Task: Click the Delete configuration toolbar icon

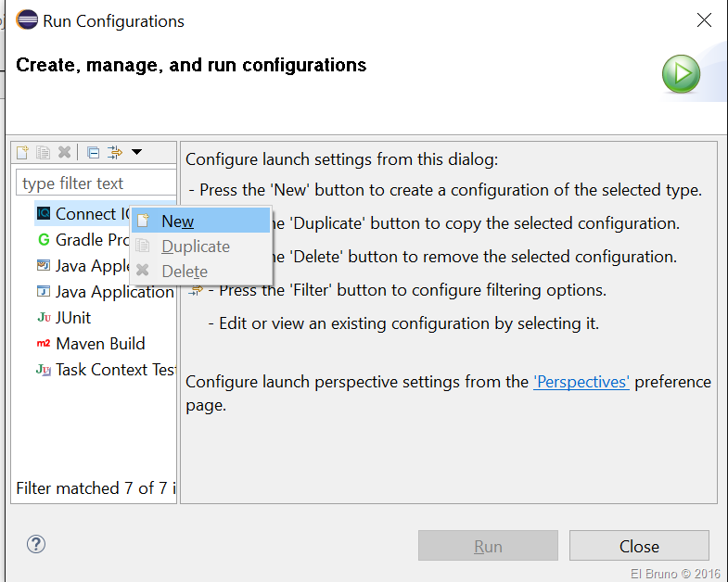Action: [x=64, y=153]
